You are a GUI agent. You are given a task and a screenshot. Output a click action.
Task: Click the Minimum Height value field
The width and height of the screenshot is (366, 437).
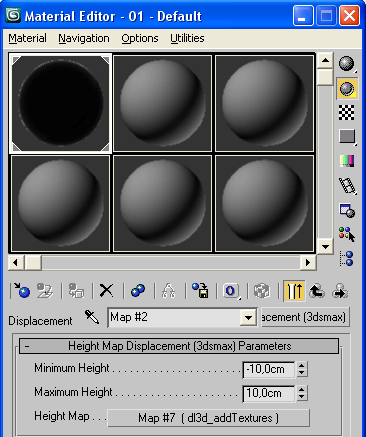pos(269,369)
